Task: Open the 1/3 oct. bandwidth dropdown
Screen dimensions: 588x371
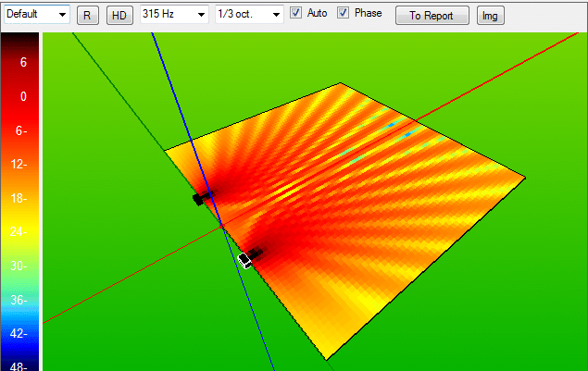Action: [249, 15]
